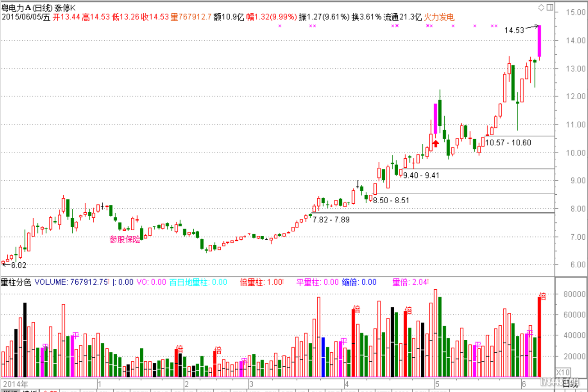Select the date 2015/06/05/五
The image size is (588, 392).
[26, 17]
